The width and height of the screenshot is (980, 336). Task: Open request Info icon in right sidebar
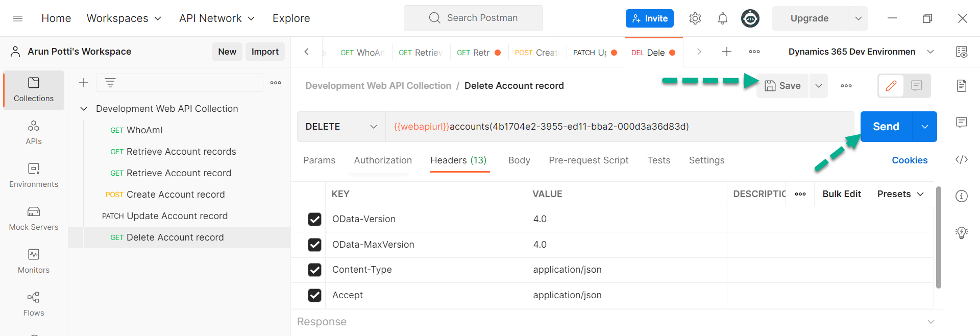pyautogui.click(x=962, y=196)
